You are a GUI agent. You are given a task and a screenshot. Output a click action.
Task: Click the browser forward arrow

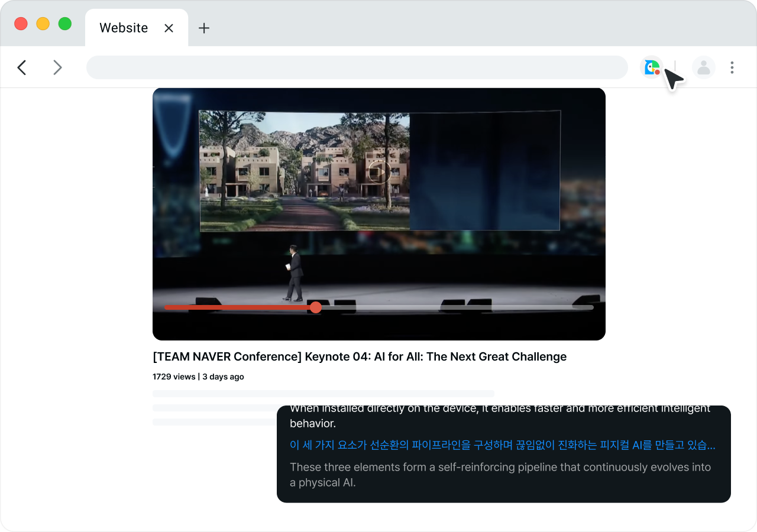[x=57, y=68]
